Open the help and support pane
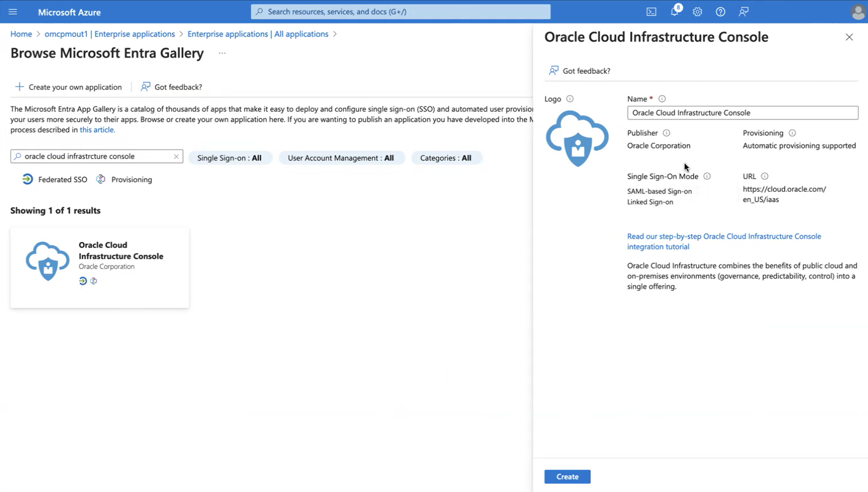Viewport: 868px width, 492px height. point(720,12)
